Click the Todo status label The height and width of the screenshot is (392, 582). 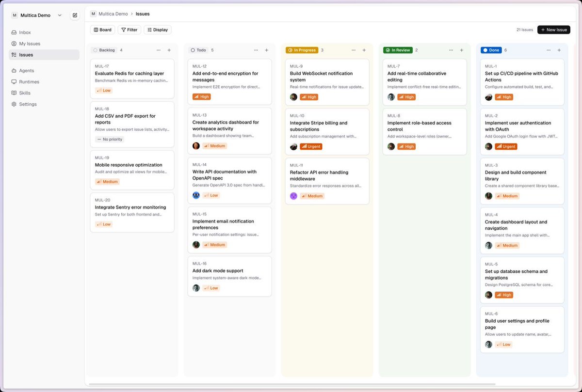pos(198,50)
